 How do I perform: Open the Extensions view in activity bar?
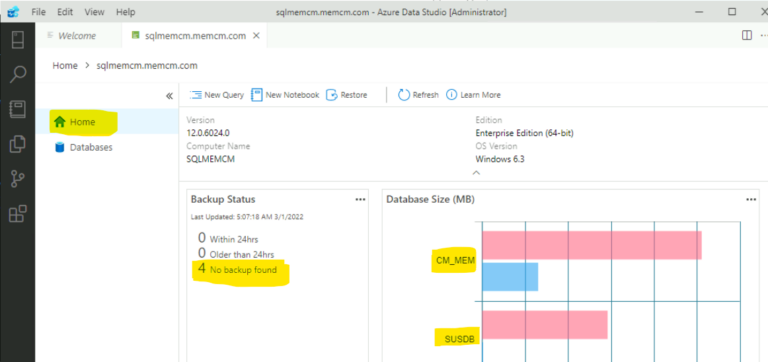pyautogui.click(x=18, y=214)
